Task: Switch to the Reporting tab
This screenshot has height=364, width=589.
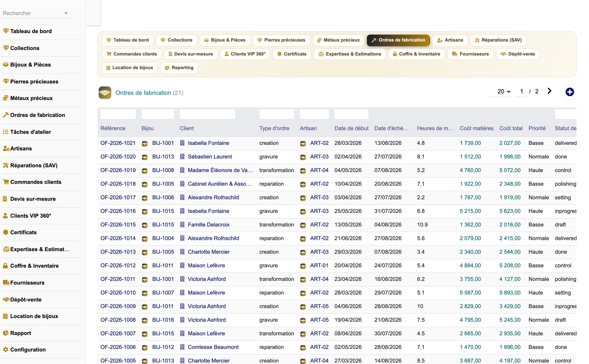Action: 179,68
